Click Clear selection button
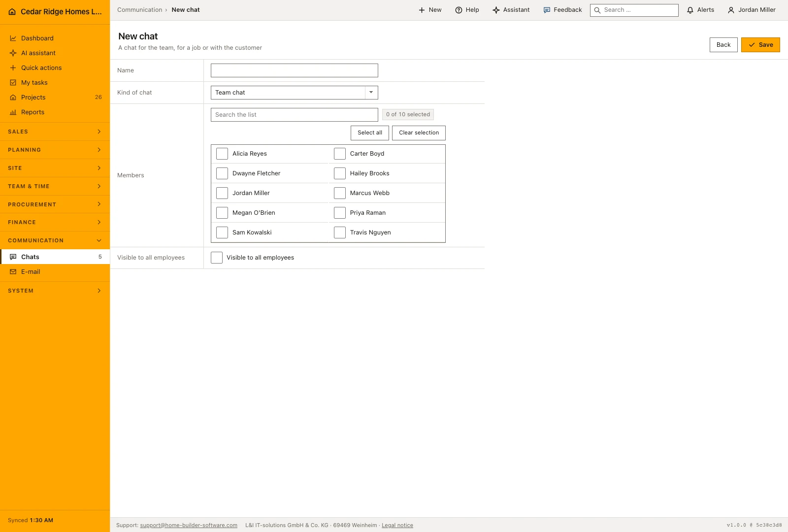The height and width of the screenshot is (532, 788). [x=419, y=133]
